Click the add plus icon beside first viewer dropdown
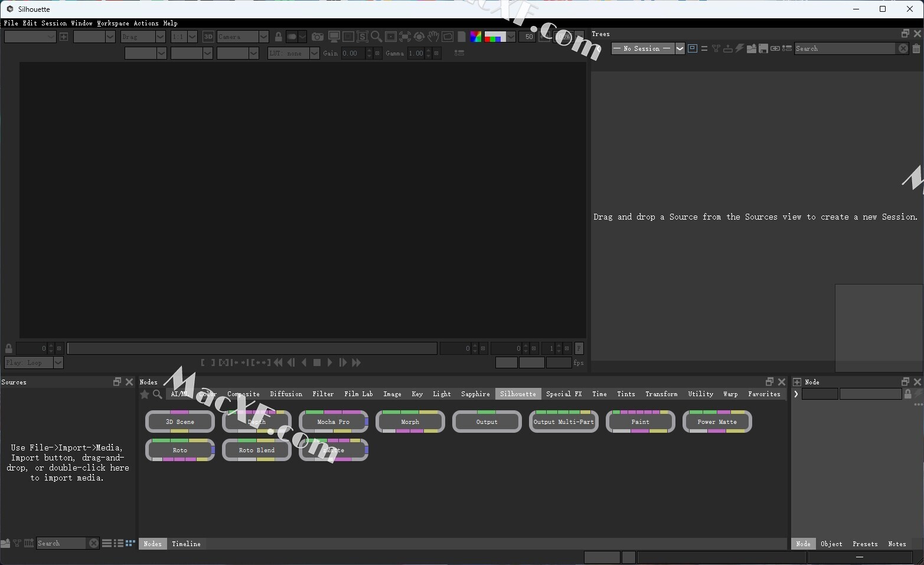The width and height of the screenshot is (924, 565). click(64, 37)
